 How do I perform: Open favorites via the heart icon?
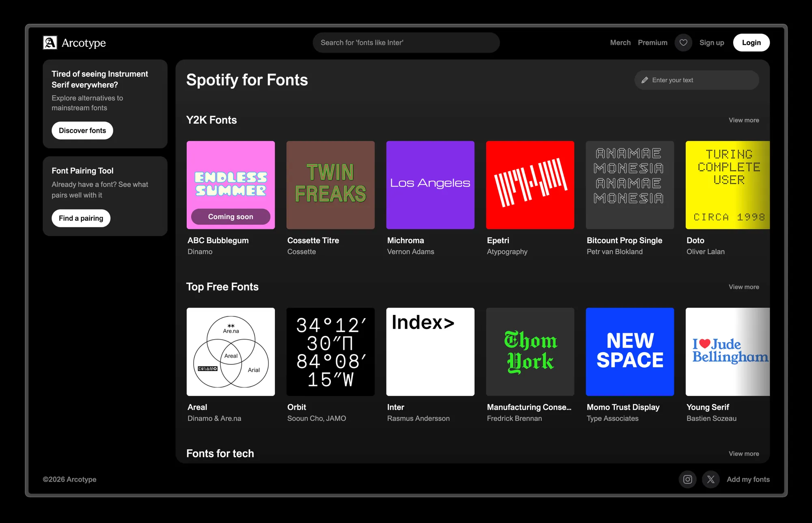tap(683, 43)
